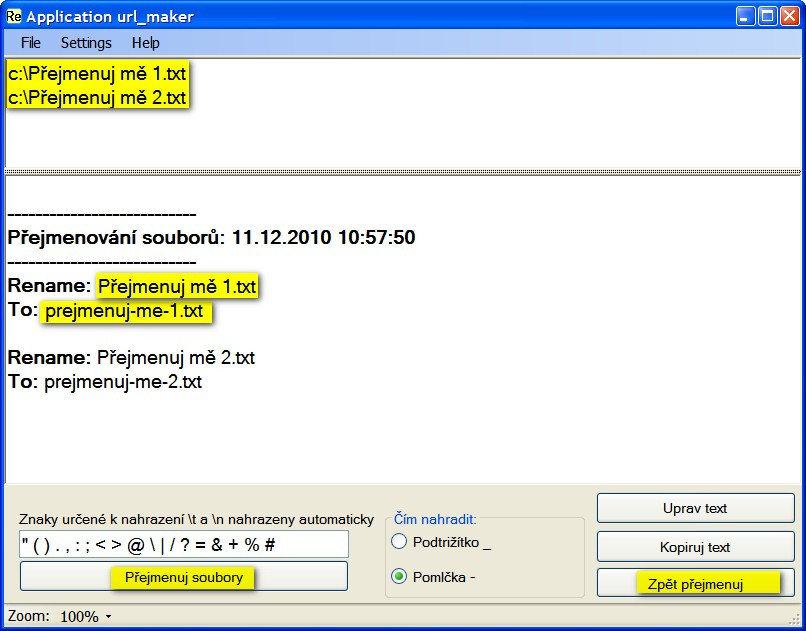Click the url_maker application title icon
This screenshot has height=631, width=806.
coord(13,16)
